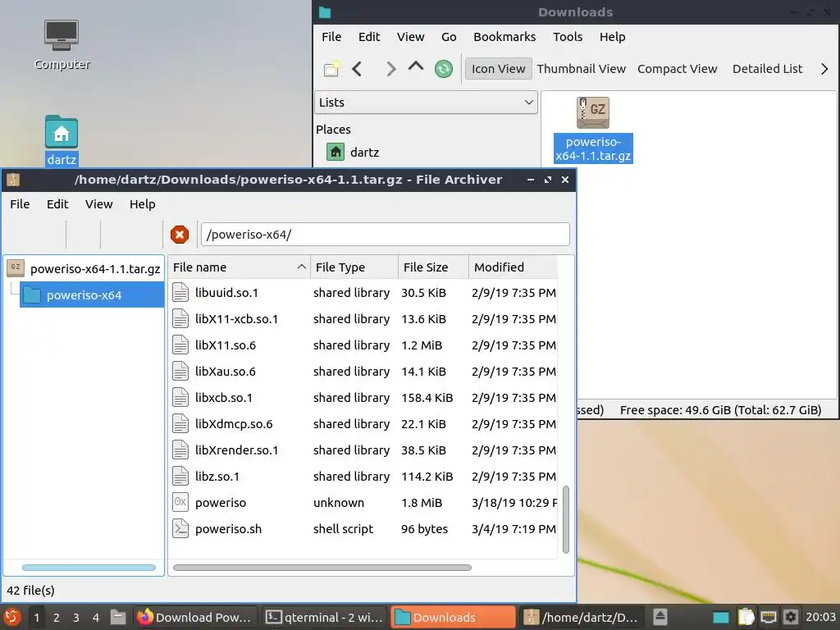The image size is (840, 630).
Task: Click the clipboard tray icon
Action: pos(746,617)
